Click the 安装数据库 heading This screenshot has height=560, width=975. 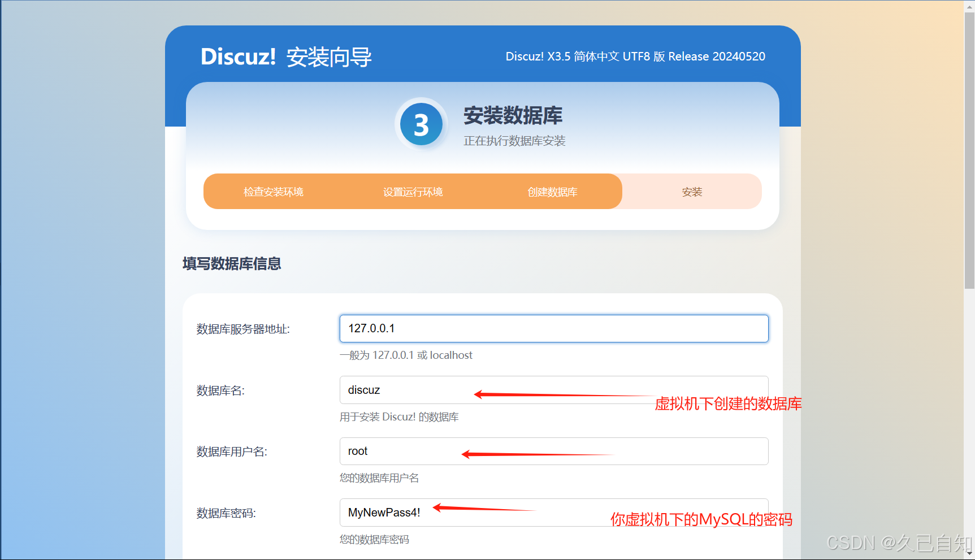[513, 115]
